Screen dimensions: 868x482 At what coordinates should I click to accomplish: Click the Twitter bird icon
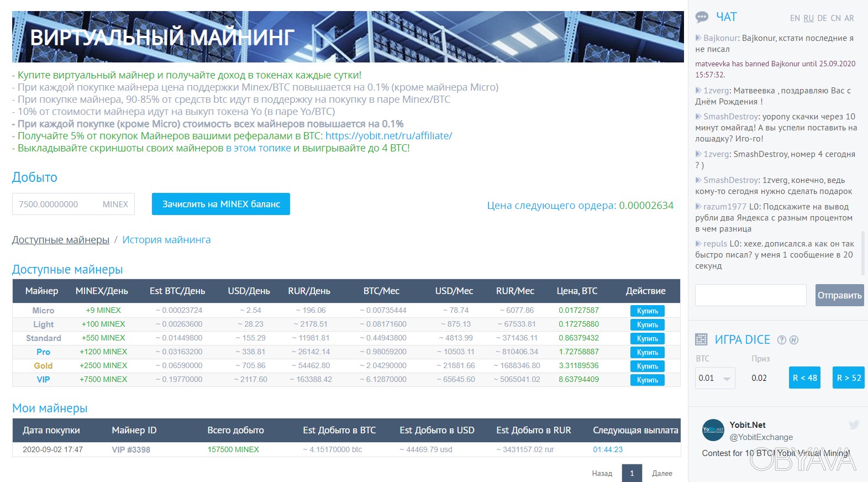pyautogui.click(x=854, y=425)
